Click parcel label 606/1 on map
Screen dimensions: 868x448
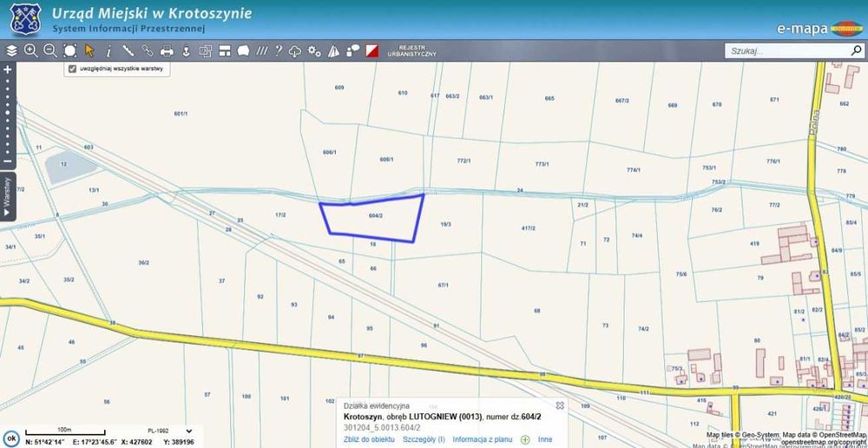pyautogui.click(x=329, y=152)
